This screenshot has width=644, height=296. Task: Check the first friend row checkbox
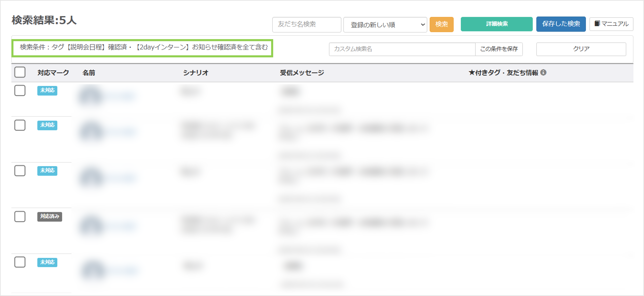point(20,90)
